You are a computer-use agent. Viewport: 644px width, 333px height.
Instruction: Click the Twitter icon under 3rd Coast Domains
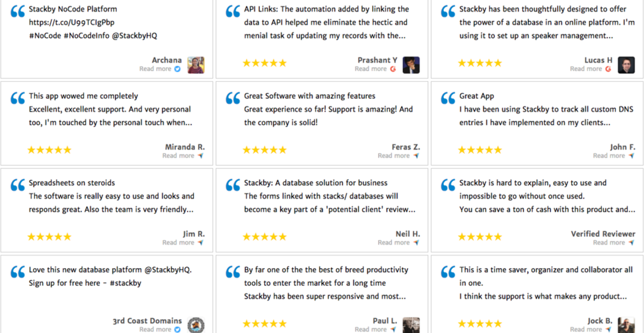(x=177, y=329)
